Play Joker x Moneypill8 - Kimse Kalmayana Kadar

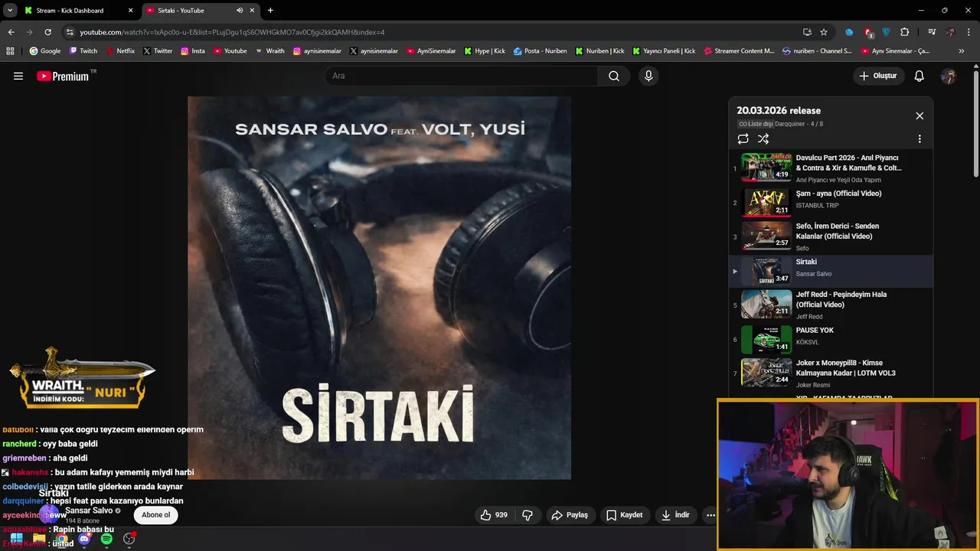[831, 373]
